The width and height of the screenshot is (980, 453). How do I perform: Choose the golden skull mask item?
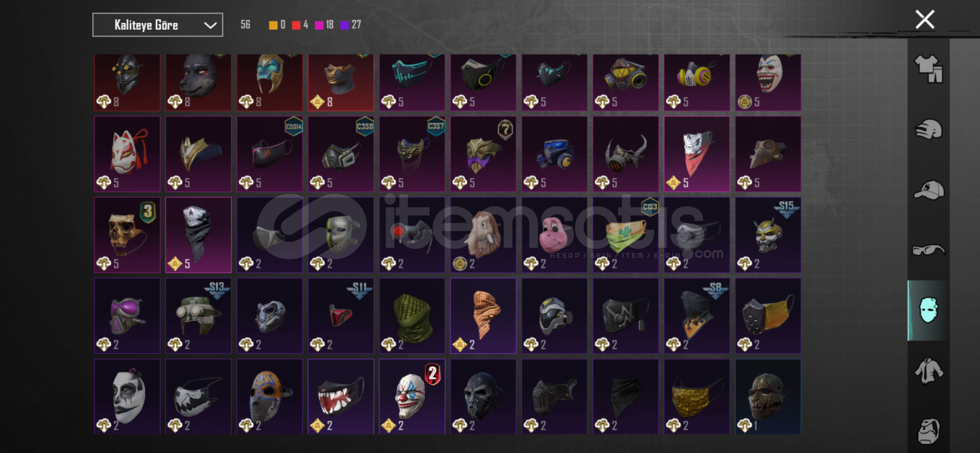[127, 235]
